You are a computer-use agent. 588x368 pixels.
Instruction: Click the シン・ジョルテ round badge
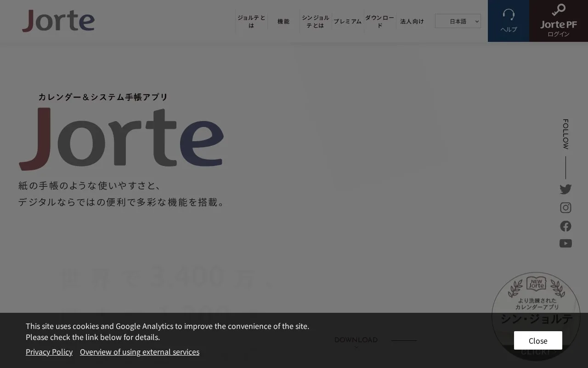(536, 316)
